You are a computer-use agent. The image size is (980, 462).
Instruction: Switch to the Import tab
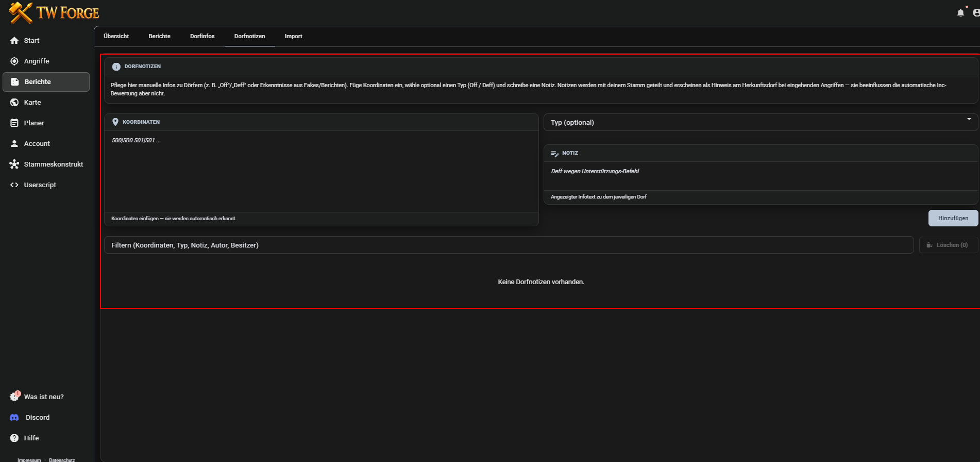click(x=293, y=36)
